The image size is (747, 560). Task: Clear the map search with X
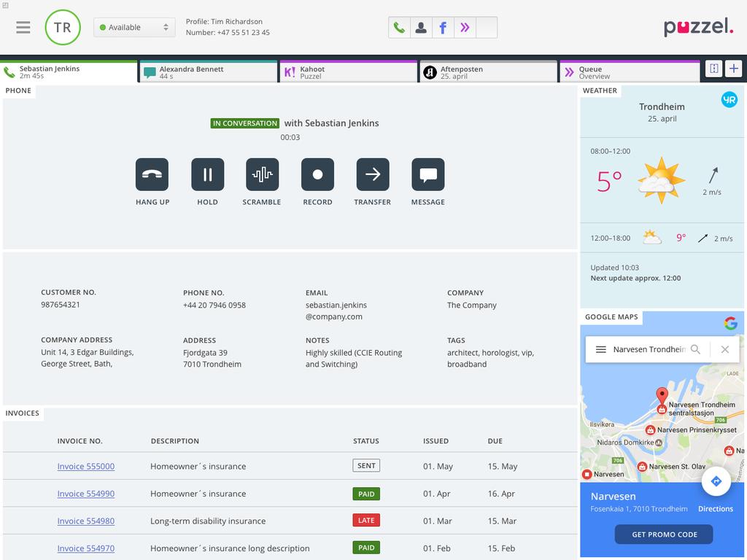[x=725, y=349]
